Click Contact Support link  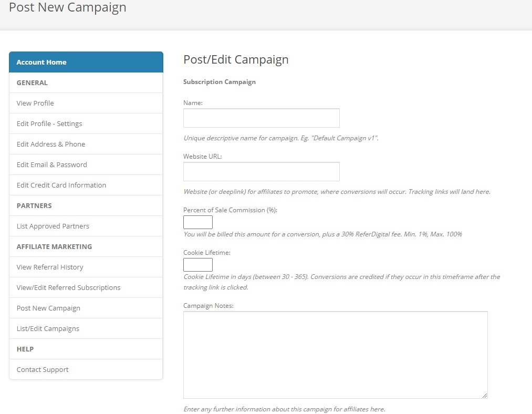tap(86, 369)
